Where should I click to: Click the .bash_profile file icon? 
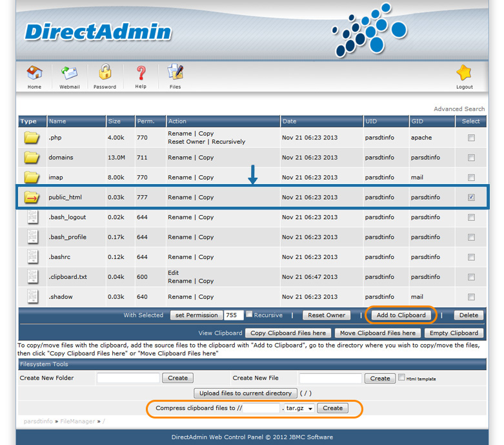point(32,237)
